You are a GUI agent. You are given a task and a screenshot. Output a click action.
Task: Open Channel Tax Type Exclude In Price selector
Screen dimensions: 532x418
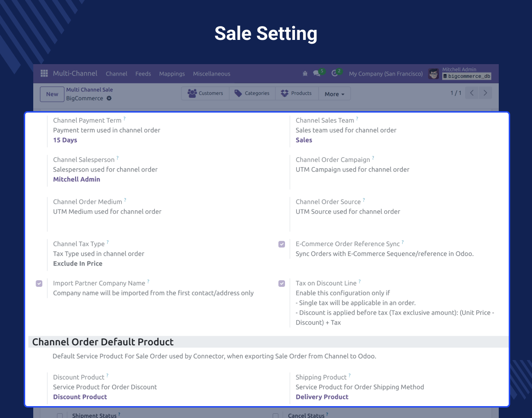tap(78, 263)
